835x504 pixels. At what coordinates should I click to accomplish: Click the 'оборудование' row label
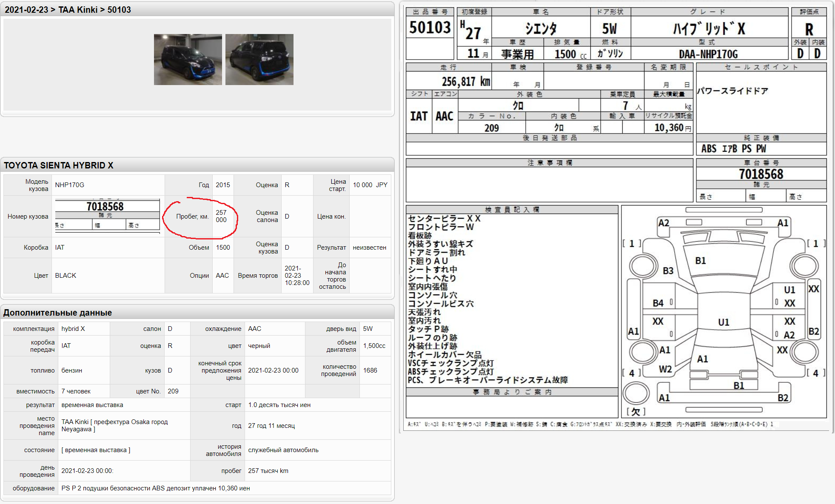click(34, 488)
